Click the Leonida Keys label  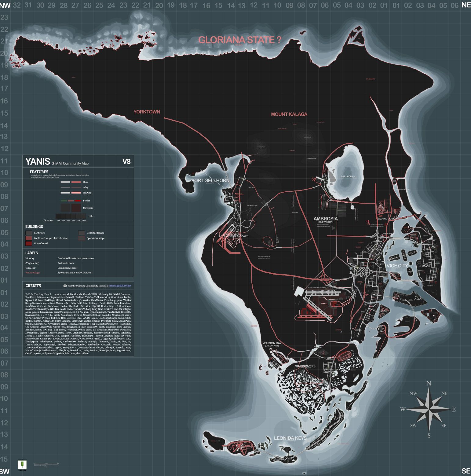click(x=290, y=438)
